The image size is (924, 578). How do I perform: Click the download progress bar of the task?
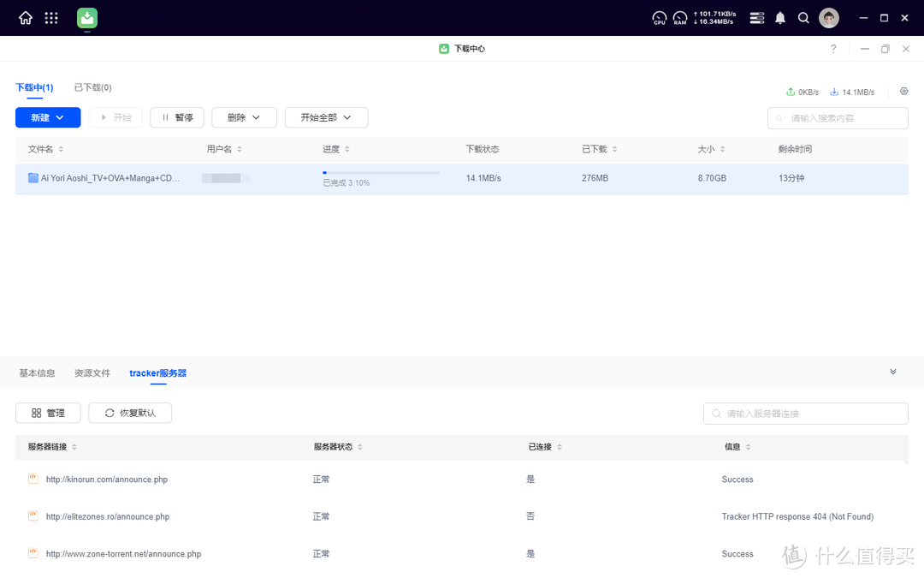[x=382, y=173]
